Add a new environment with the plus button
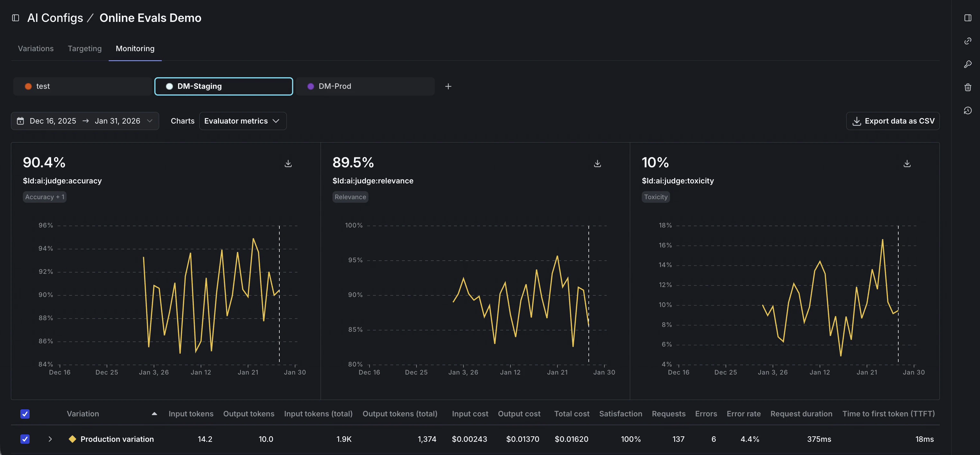This screenshot has height=455, width=980. tap(448, 87)
